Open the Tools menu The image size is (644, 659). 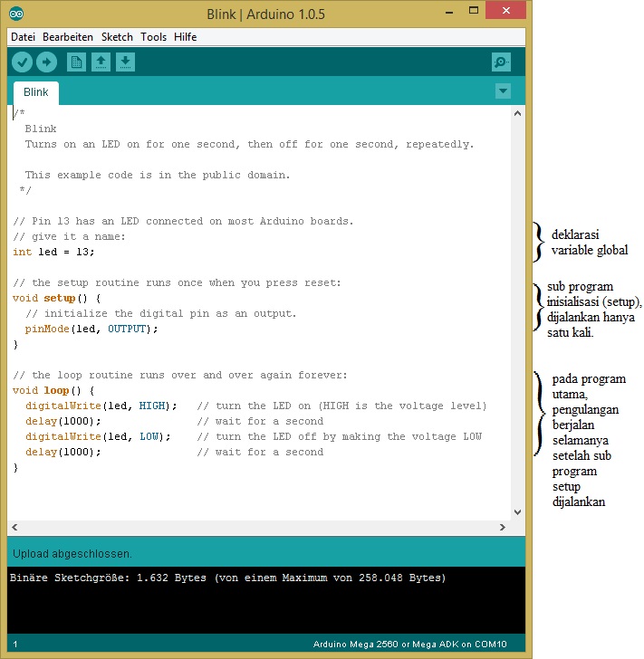[x=153, y=37]
